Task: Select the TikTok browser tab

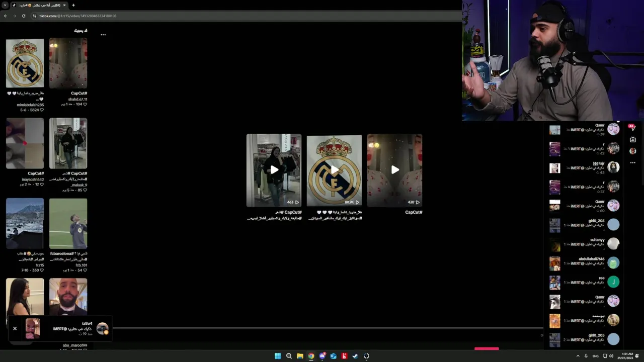Action: pyautogui.click(x=40, y=5)
